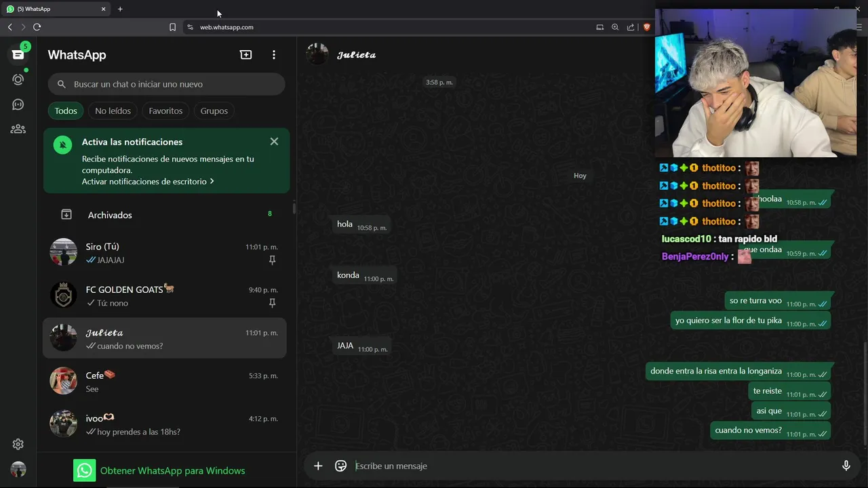868x488 pixels.
Task: Open the Cefe chat
Action: [x=166, y=382]
